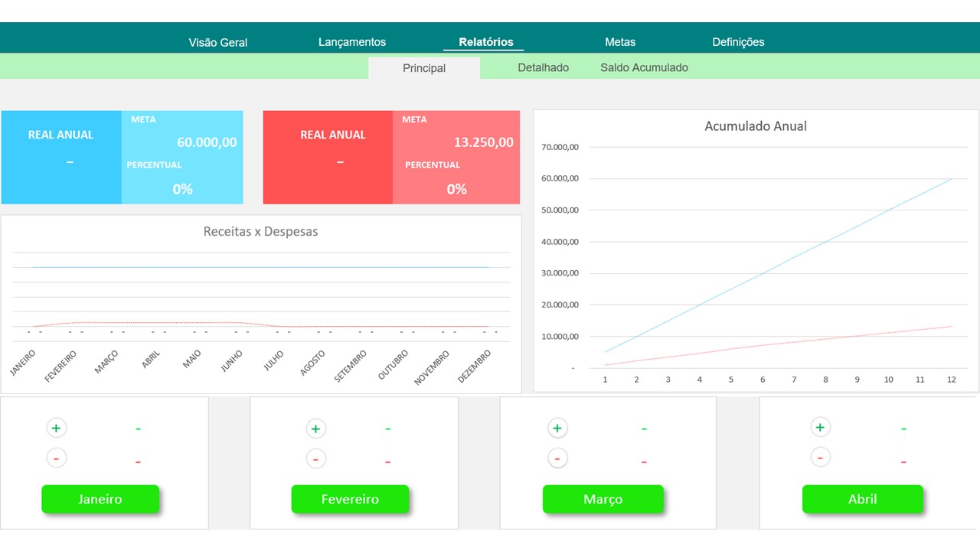Select the Principal tab
This screenshot has height=551, width=980.
click(424, 68)
